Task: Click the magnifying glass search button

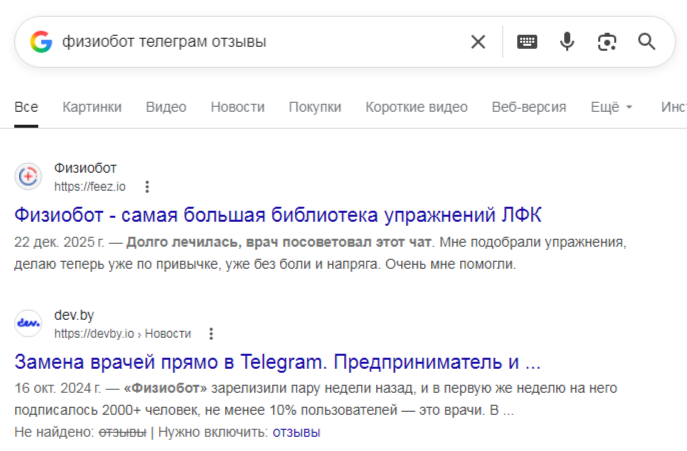Action: [647, 42]
